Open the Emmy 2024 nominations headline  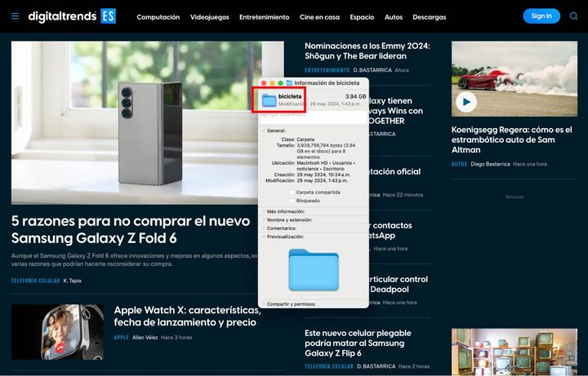click(367, 51)
